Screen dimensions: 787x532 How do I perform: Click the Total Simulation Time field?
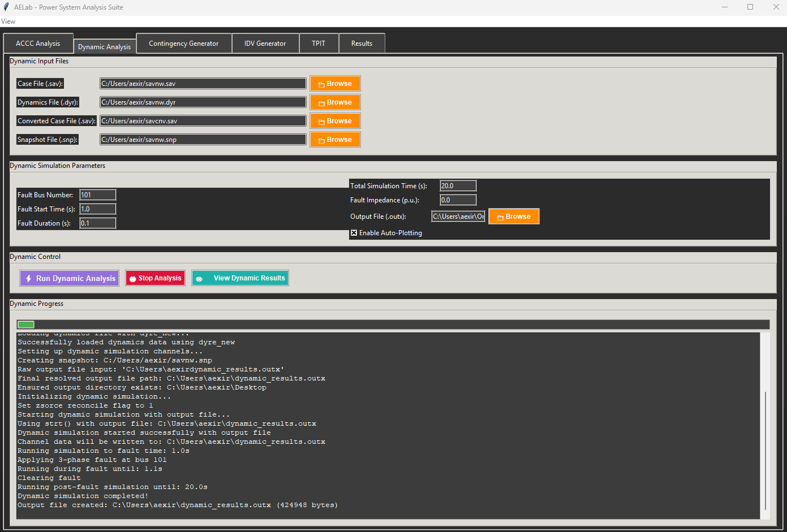point(458,186)
